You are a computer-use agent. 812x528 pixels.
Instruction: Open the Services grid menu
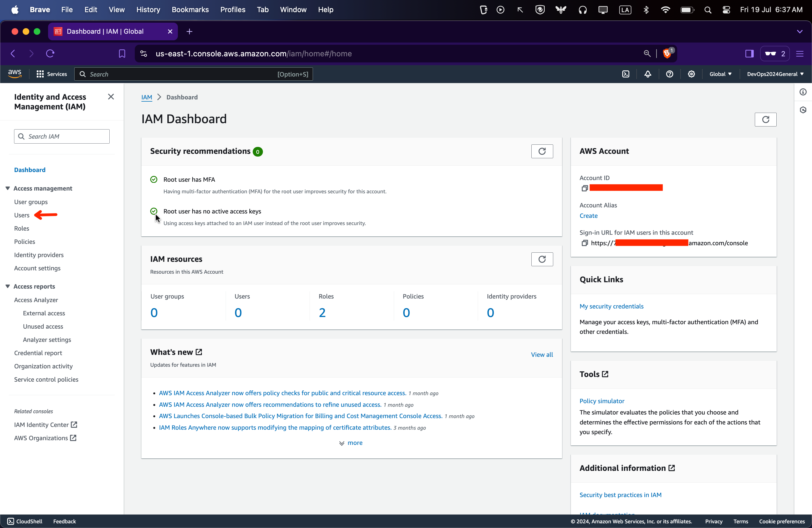click(52, 74)
